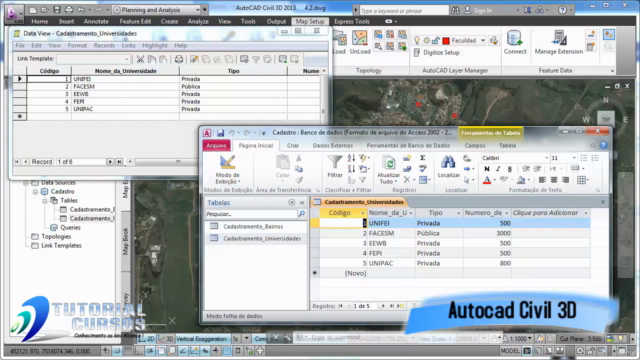Click Sign In link
The image size is (640, 360).
pos(483,11)
